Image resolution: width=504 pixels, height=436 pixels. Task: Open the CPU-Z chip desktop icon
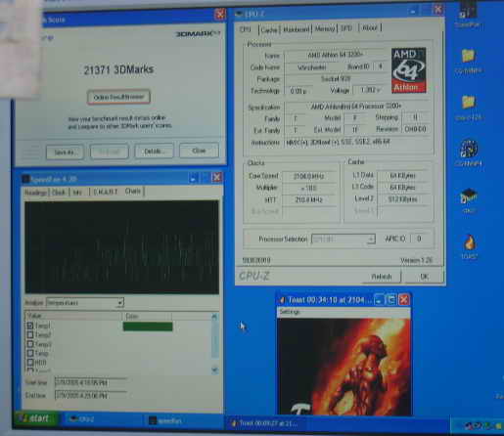pos(469,196)
